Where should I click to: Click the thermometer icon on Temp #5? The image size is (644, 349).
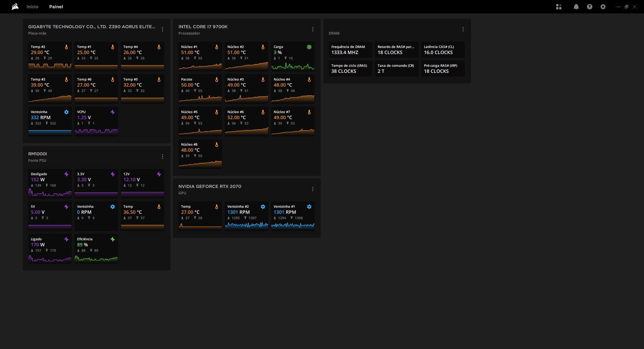click(159, 80)
